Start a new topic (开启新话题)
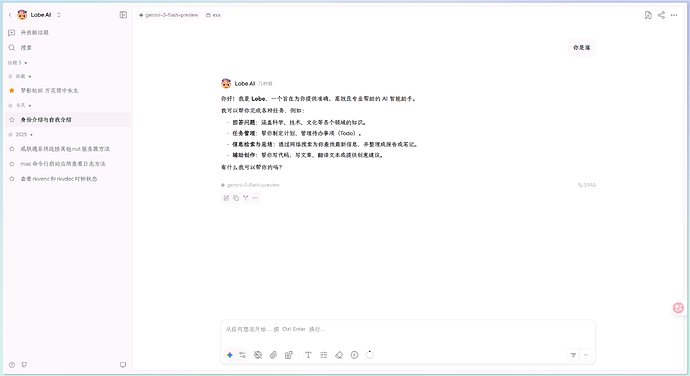Image resolution: width=690 pixels, height=376 pixels. point(68,33)
